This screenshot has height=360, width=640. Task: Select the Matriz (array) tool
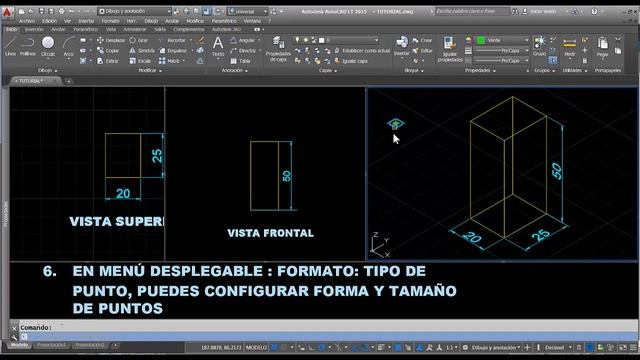(x=170, y=61)
